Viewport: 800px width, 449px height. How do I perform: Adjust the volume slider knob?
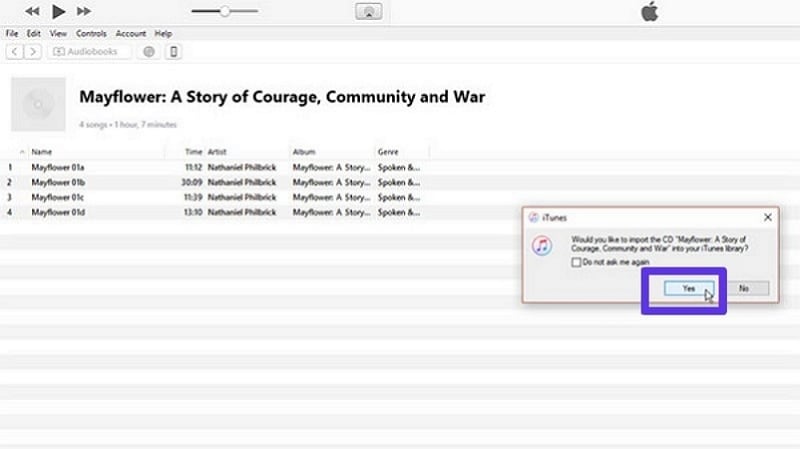pos(224,11)
